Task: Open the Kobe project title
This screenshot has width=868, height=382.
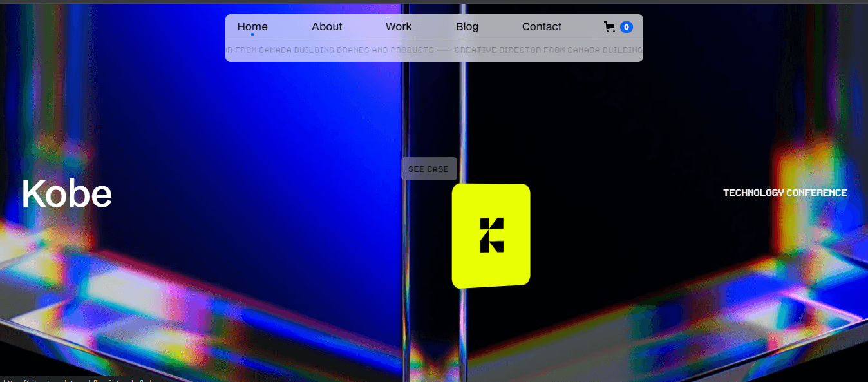Action: pos(67,193)
